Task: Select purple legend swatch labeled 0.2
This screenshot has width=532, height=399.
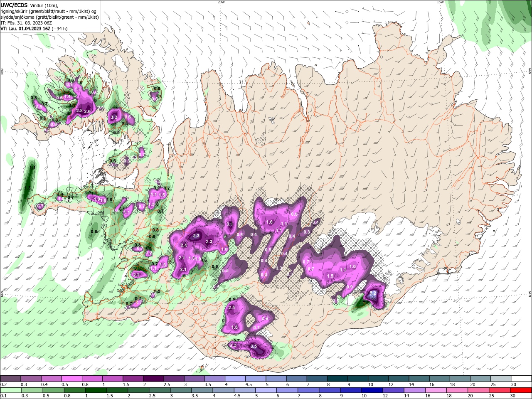Action: tap(10, 379)
